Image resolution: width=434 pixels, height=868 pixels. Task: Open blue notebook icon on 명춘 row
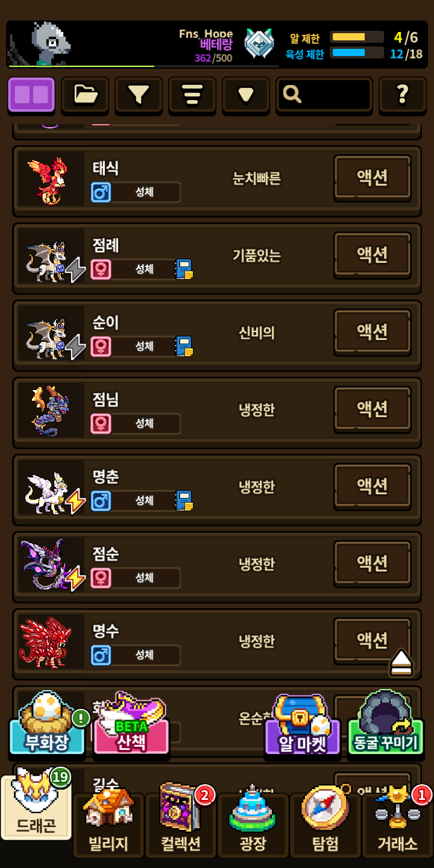pyautogui.click(x=184, y=500)
